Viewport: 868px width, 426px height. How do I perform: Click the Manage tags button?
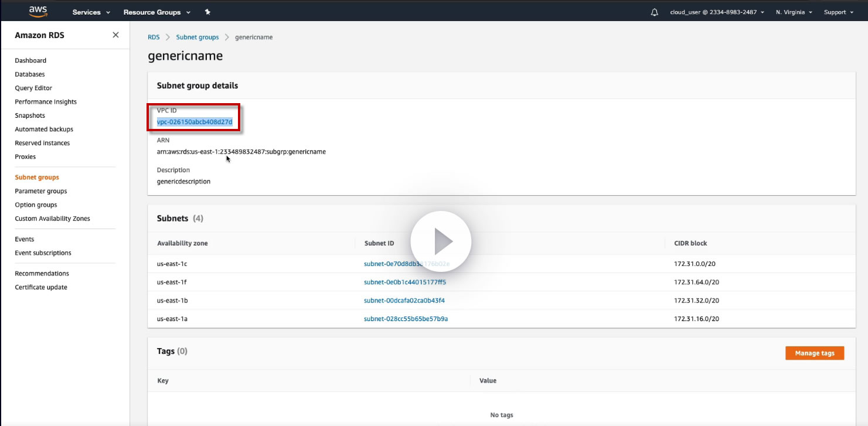(x=815, y=353)
